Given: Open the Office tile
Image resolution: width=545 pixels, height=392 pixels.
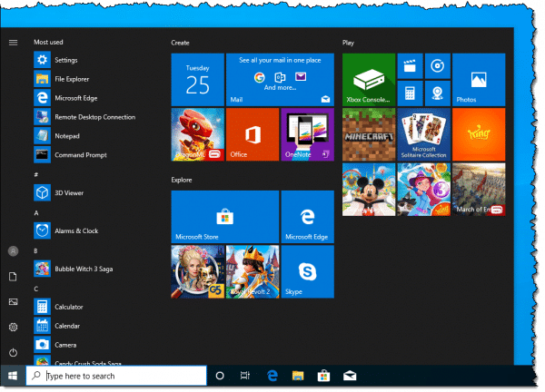Looking at the screenshot, I should coord(253,134).
